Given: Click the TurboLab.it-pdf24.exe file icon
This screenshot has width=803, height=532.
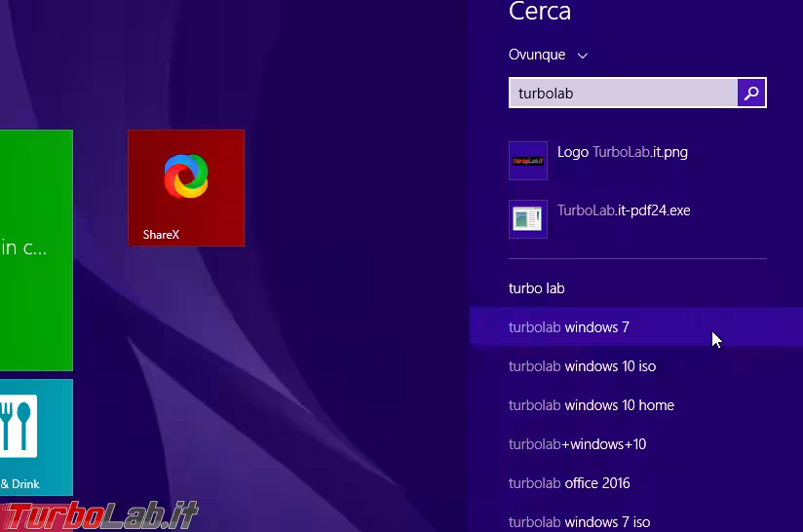Looking at the screenshot, I should [528, 219].
